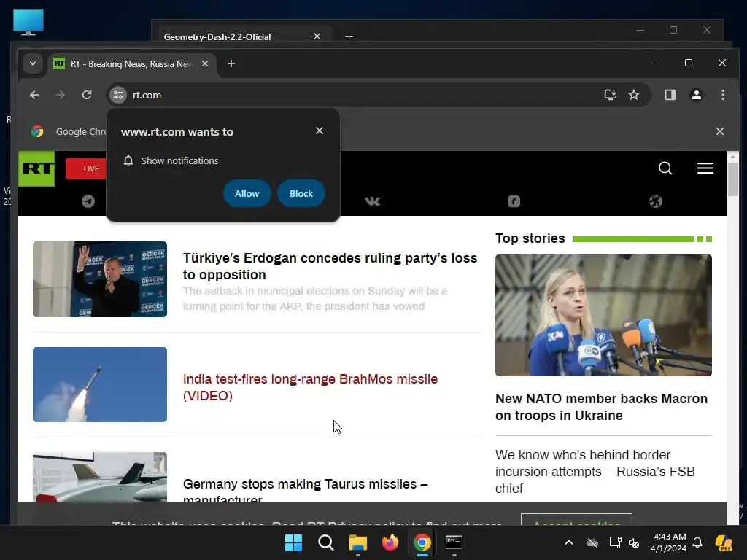The width and height of the screenshot is (747, 560).
Task: Open Chrome's three-dot menu
Action: pyautogui.click(x=723, y=95)
